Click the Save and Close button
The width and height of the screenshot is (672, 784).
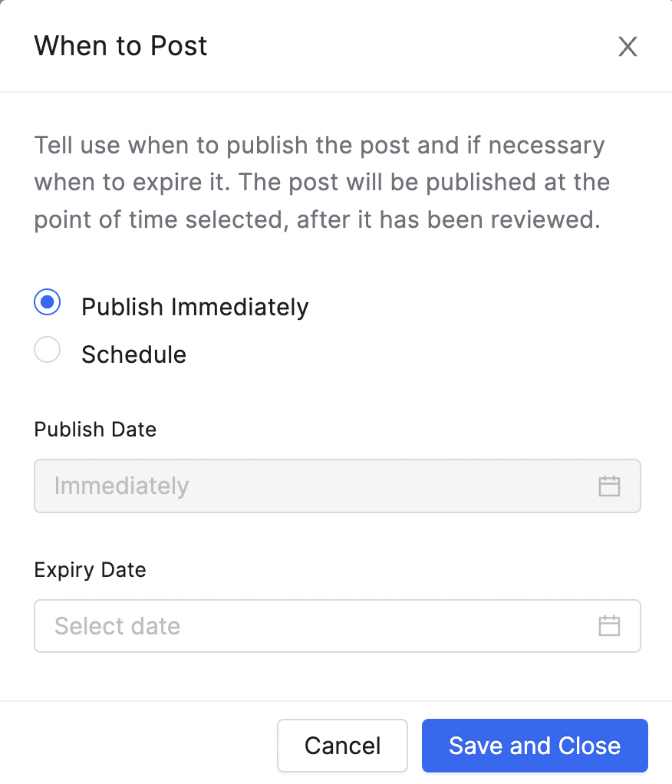[535, 746]
